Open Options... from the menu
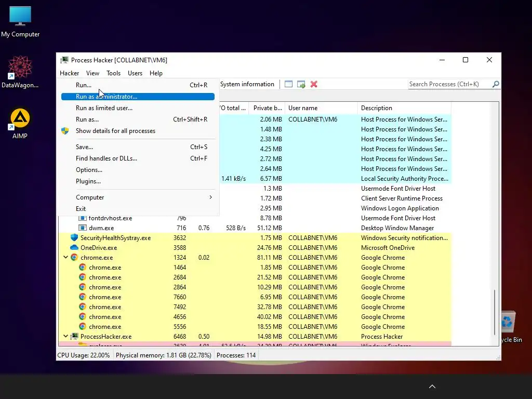Viewport: 532px width, 399px height. (x=138, y=170)
